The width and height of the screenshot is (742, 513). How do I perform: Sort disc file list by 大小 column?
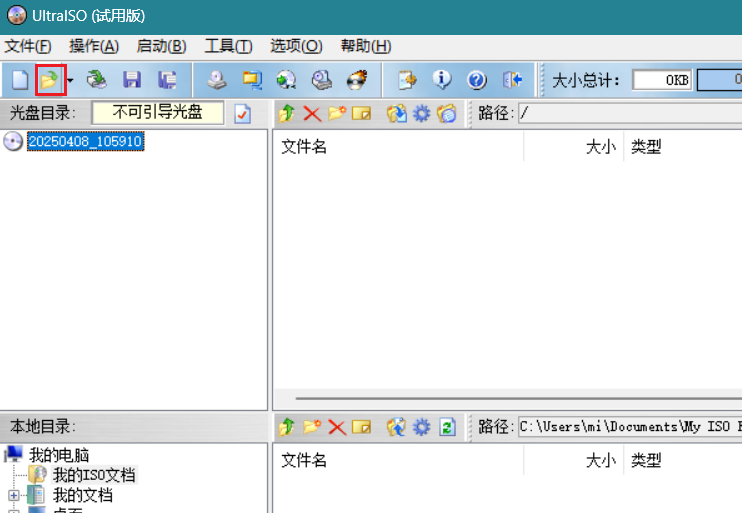574,147
